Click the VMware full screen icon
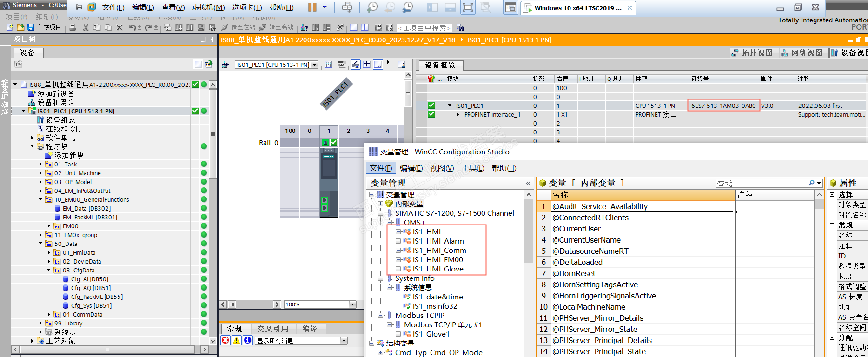This screenshot has width=868, height=357. click(468, 7)
